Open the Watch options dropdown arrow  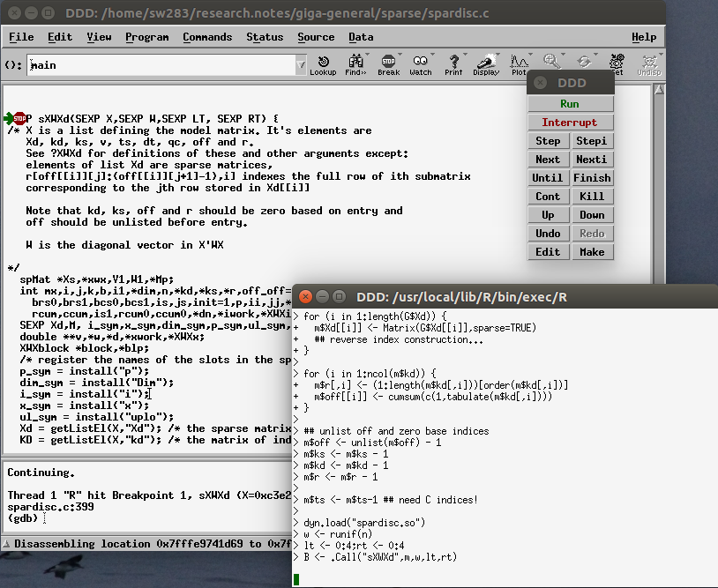[x=432, y=55]
